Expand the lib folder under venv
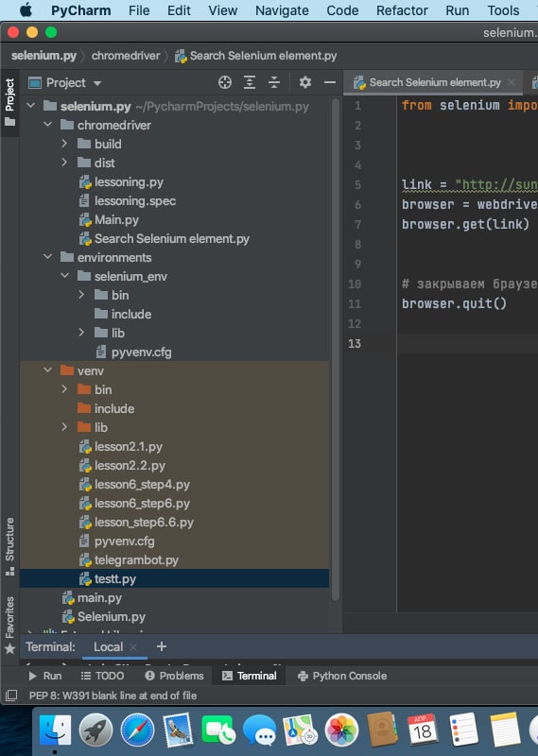The image size is (538, 756). coord(64,427)
